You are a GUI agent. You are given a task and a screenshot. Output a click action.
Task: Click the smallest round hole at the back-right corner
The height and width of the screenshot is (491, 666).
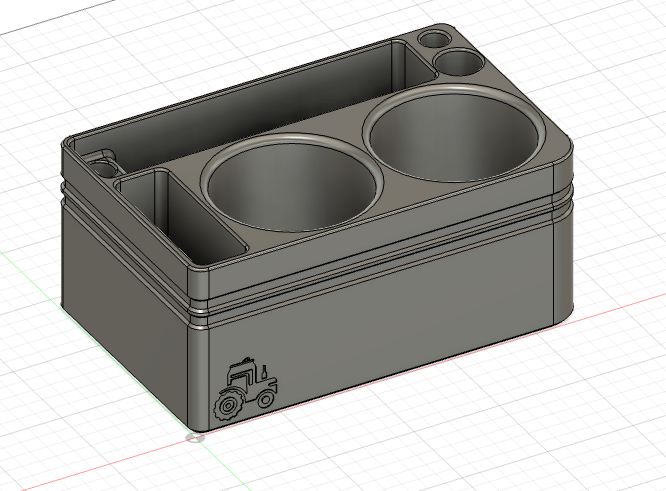tap(434, 39)
